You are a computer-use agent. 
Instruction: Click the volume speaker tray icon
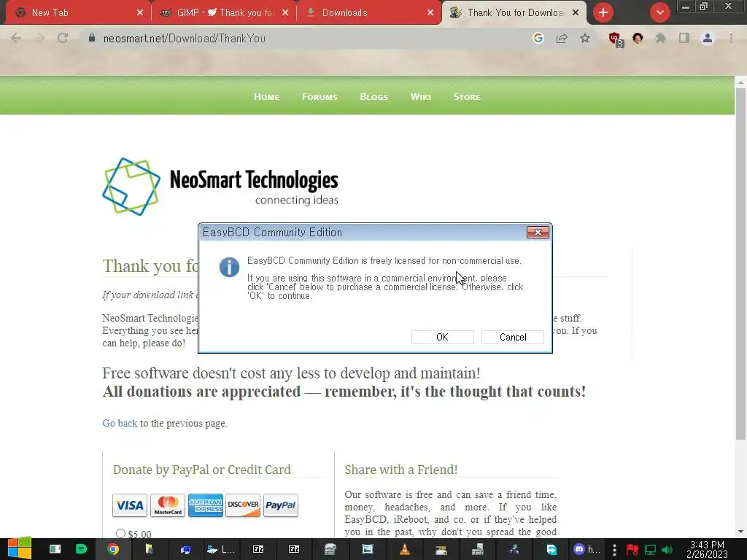[x=667, y=550]
